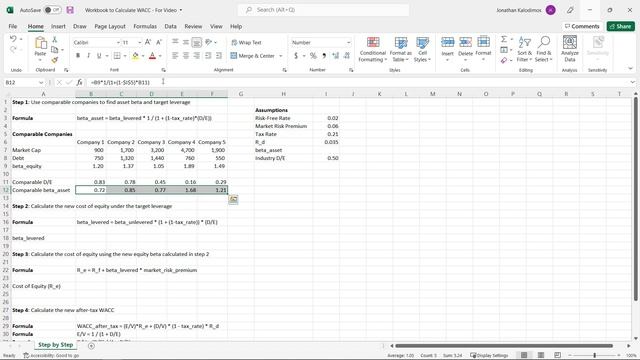Toggle Merge & Center
Image resolution: width=640 pixels, height=360 pixels.
click(x=253, y=56)
